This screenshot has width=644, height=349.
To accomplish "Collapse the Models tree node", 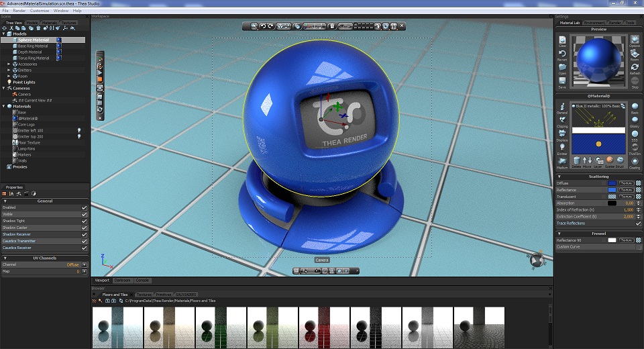I will tap(4, 34).
